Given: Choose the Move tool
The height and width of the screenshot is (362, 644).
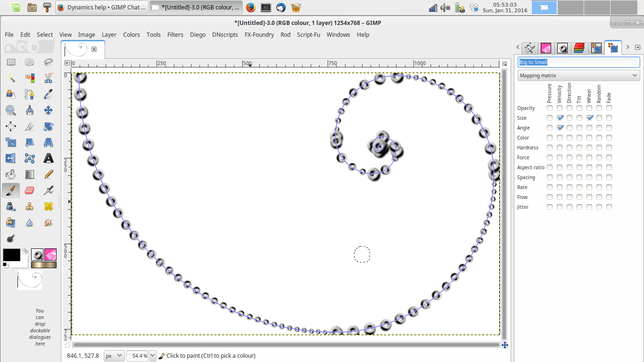Looking at the screenshot, I should pyautogui.click(x=48, y=110).
